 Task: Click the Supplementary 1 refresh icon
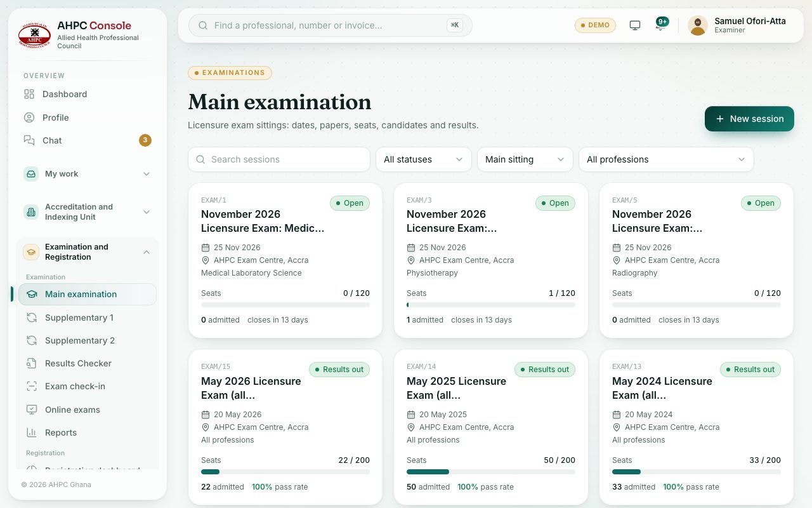point(32,317)
